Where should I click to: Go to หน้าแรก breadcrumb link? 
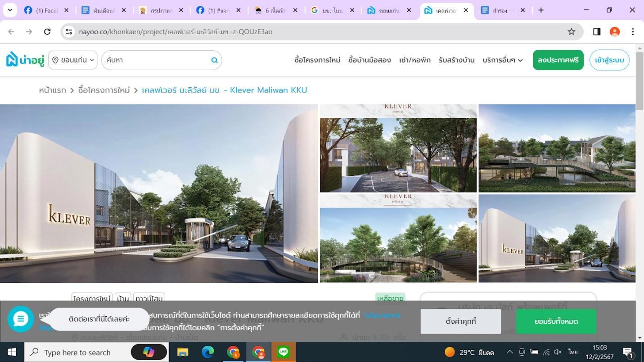point(52,90)
